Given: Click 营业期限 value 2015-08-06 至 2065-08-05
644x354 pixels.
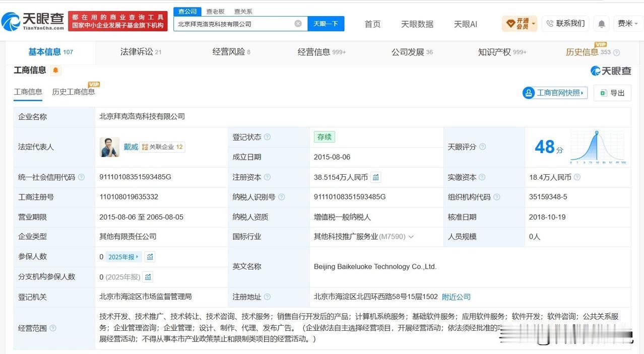Looking at the screenshot, I should click(x=142, y=217).
